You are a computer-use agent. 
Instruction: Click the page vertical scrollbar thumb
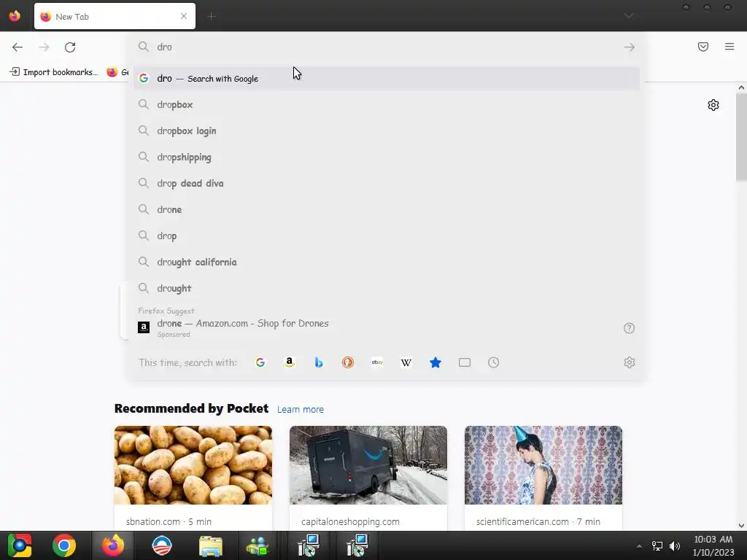(741, 137)
